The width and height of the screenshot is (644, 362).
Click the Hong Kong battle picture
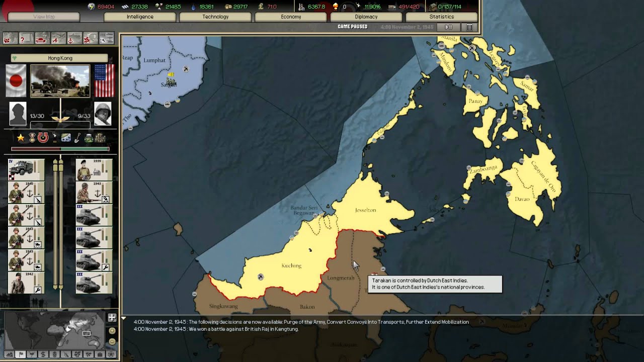point(60,80)
